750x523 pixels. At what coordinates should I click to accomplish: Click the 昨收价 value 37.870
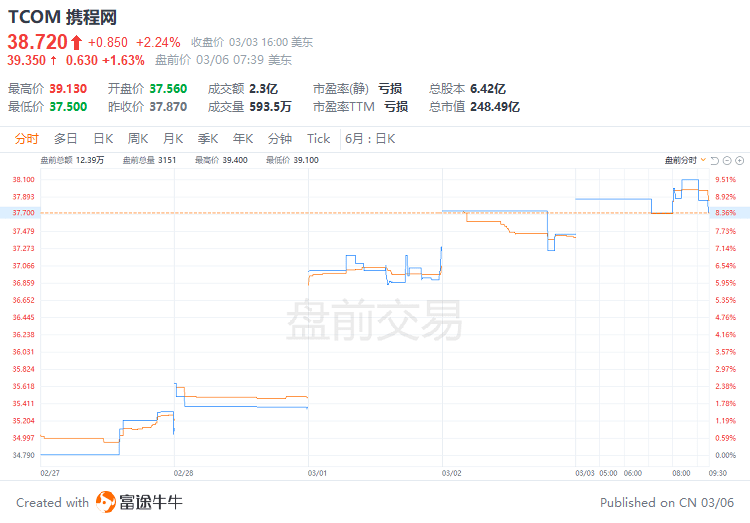(168, 106)
